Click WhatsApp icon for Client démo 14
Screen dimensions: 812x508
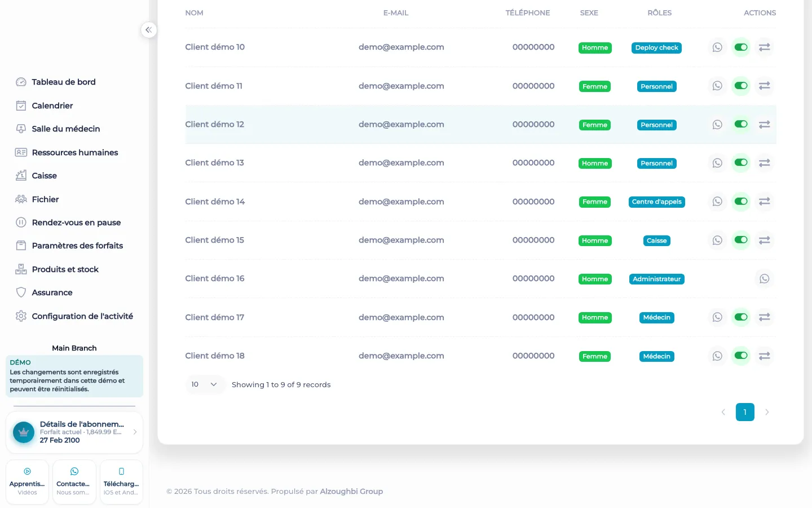click(717, 202)
